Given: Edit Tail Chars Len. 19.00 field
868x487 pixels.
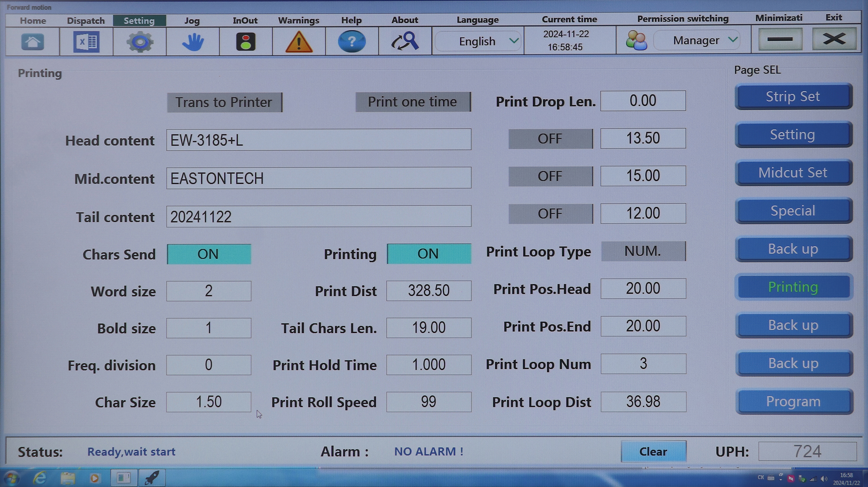Looking at the screenshot, I should [x=429, y=328].
